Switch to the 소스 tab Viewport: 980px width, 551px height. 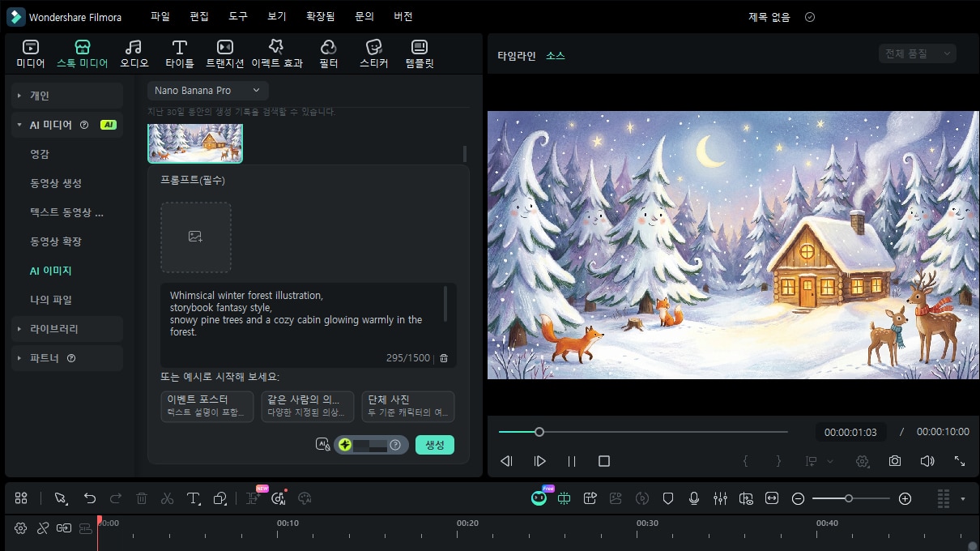[x=556, y=56]
